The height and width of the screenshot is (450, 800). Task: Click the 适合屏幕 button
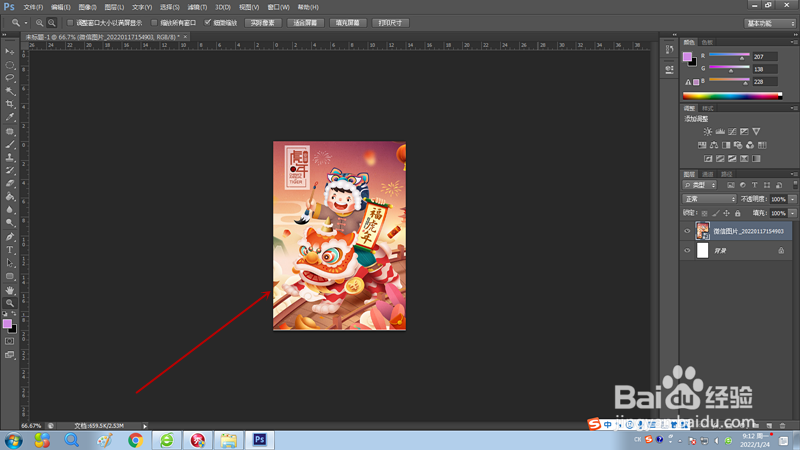pyautogui.click(x=306, y=23)
